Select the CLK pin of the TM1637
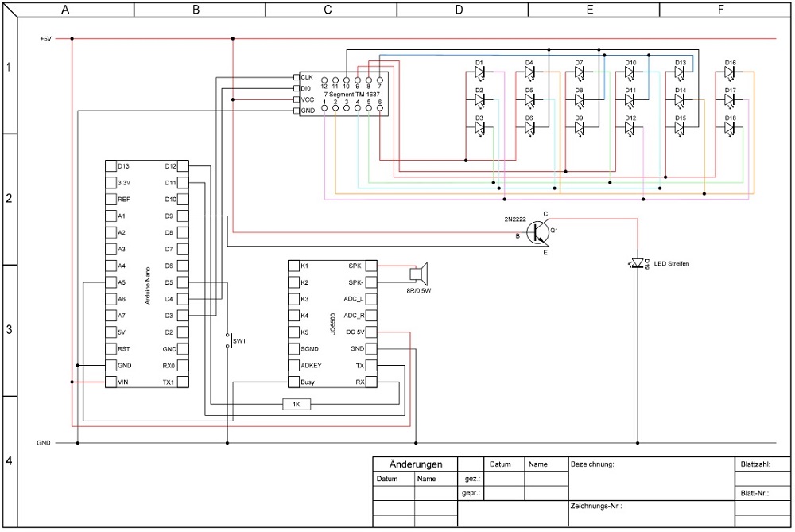 pos(297,77)
